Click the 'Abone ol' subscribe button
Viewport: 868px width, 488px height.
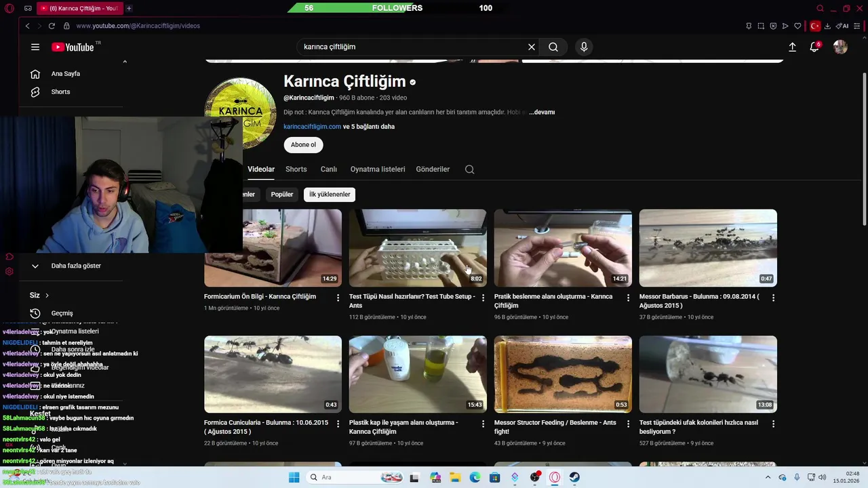pos(303,144)
